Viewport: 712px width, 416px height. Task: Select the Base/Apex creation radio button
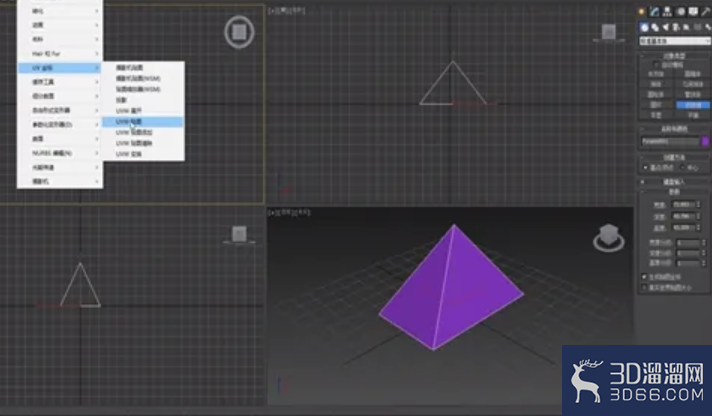645,168
